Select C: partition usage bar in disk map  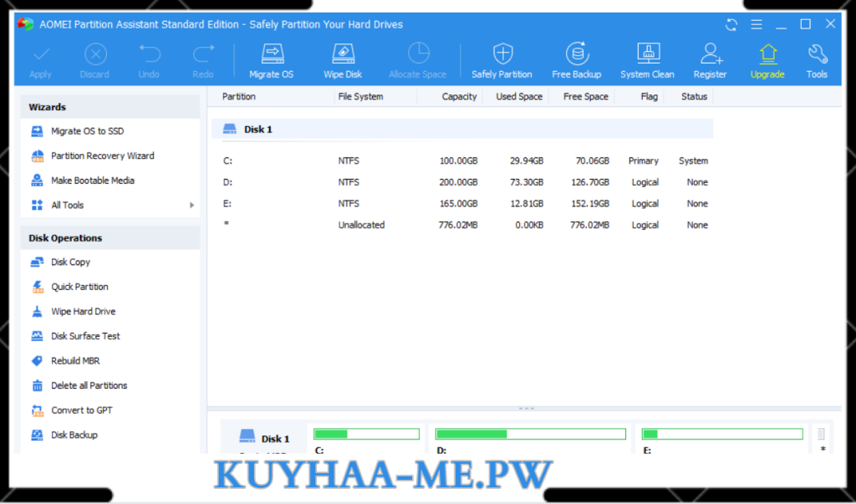[x=366, y=434]
